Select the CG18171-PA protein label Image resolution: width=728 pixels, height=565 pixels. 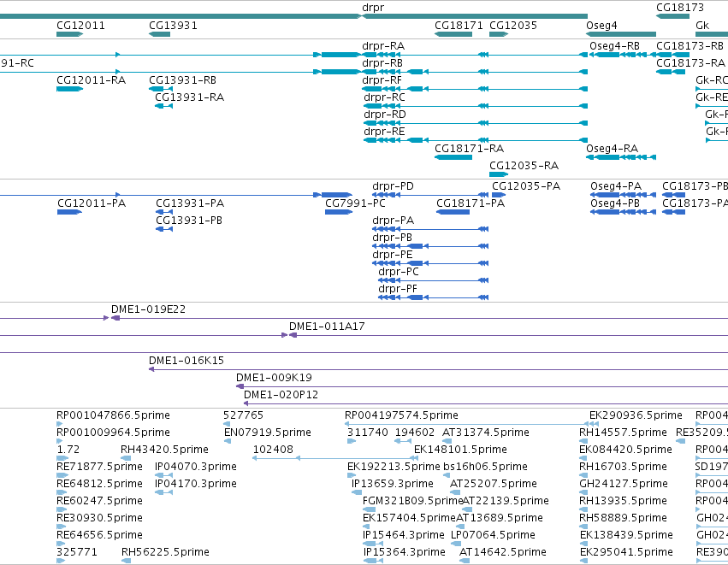point(471,203)
